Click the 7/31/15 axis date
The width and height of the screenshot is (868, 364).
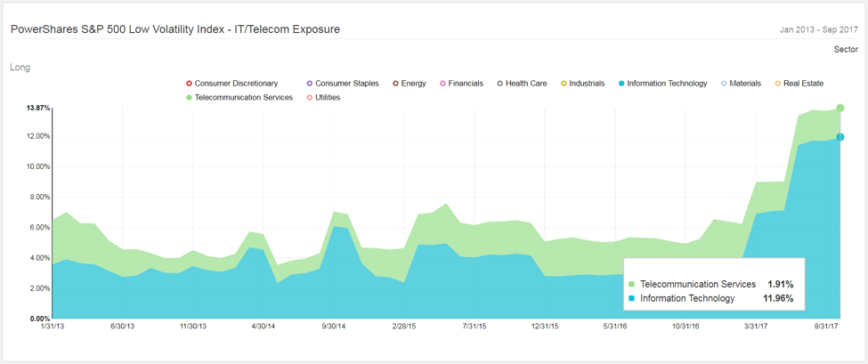(x=475, y=327)
